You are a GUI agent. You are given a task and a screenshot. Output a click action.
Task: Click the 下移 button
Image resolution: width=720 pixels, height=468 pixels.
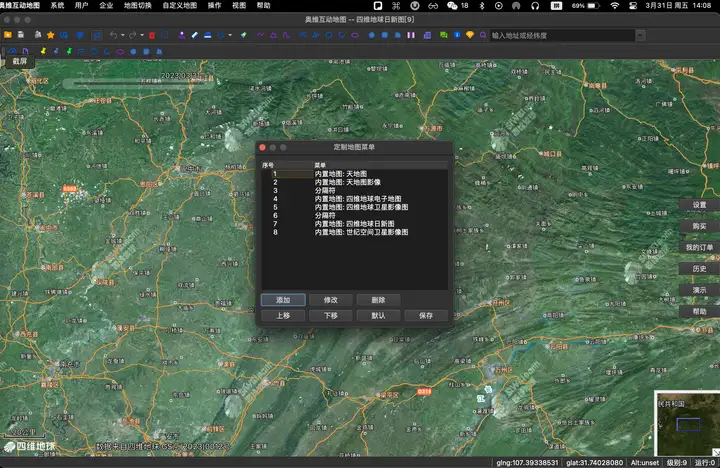click(x=331, y=316)
